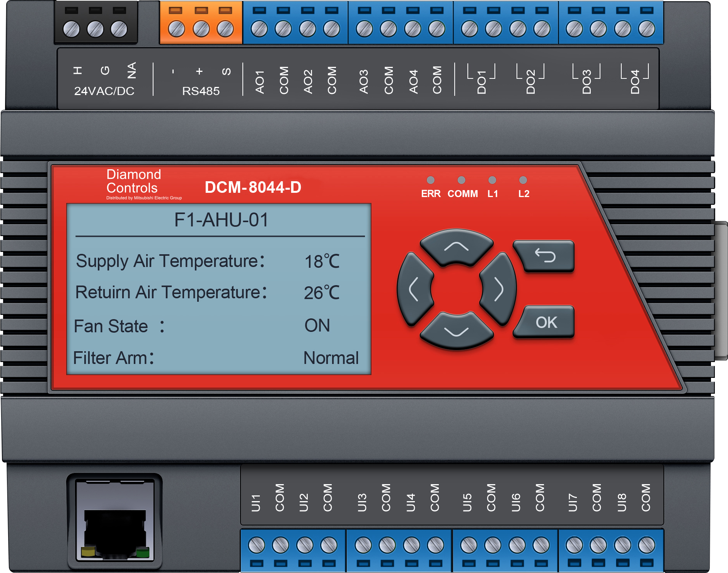728x573 pixels.
Task: Click the DCM-8044-D model label
Action: tap(253, 188)
